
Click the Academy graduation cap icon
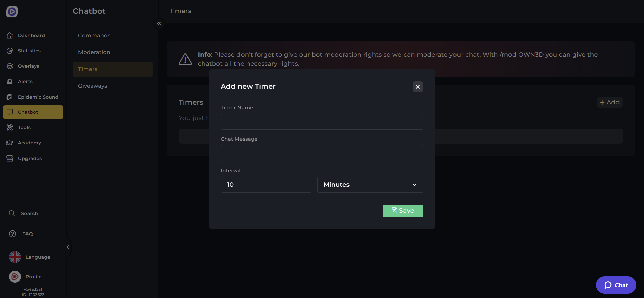tap(10, 143)
